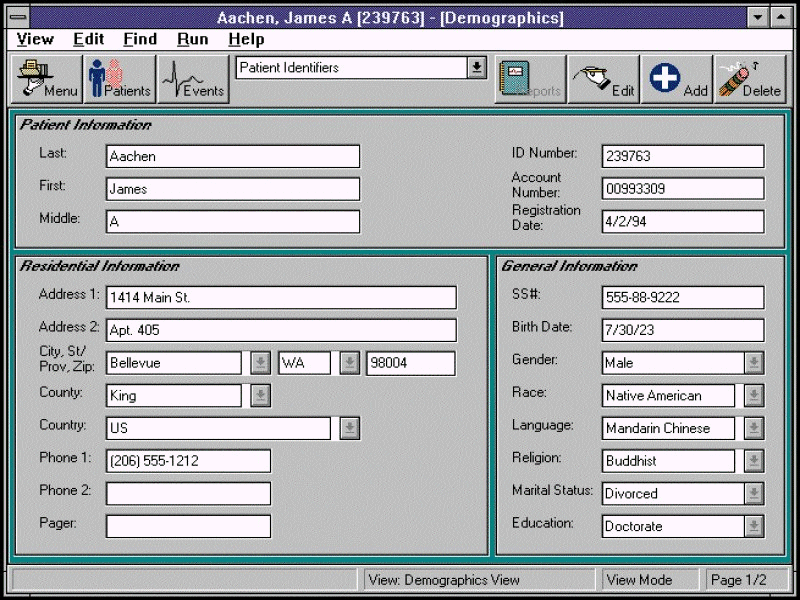The width and height of the screenshot is (800, 600).
Task: Click the Page 1/2 status indicator
Action: pyautogui.click(x=740, y=580)
